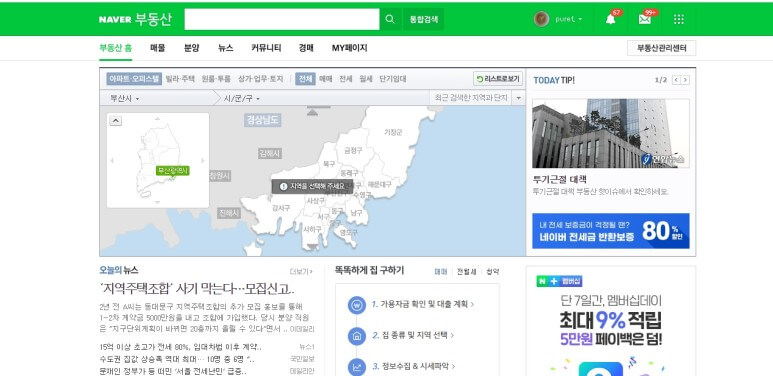Screen dimensions: 773x376
Task: Select 금정구 on the Busan map
Action: (353, 150)
